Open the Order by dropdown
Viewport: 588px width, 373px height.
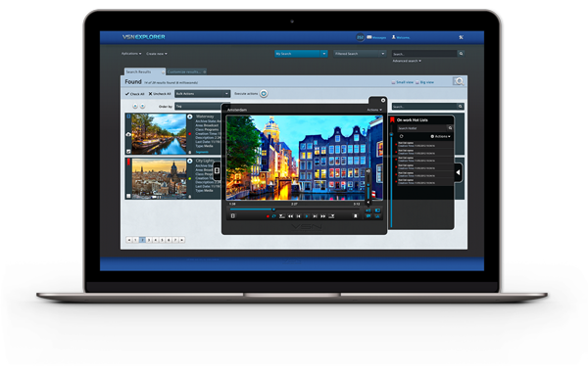(198, 107)
